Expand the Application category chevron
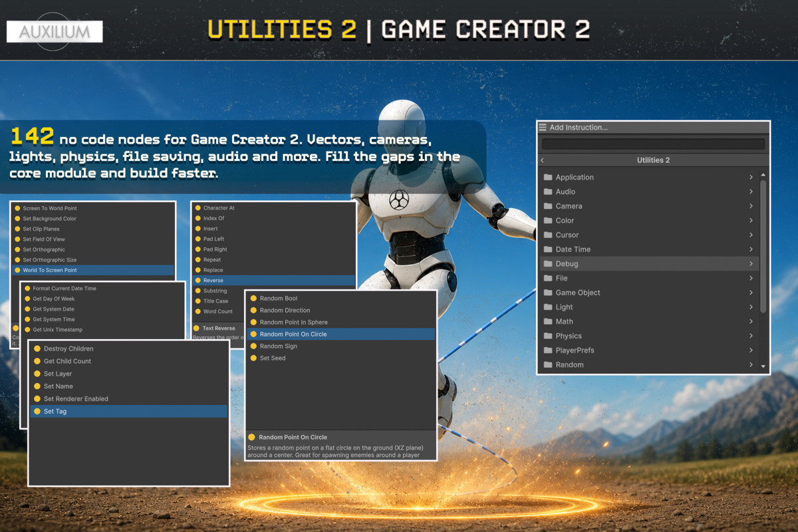798x532 pixels. pyautogui.click(x=751, y=178)
